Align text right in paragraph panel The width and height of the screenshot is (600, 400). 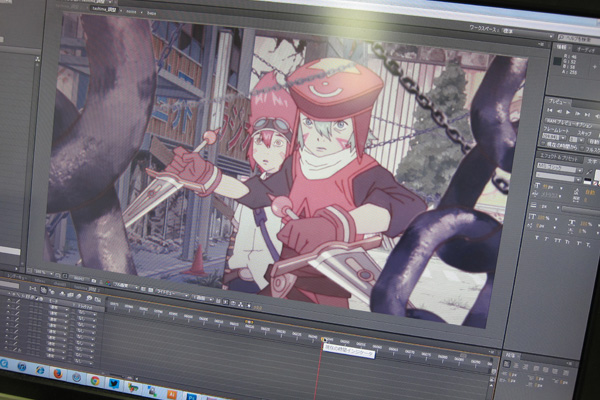[x=525, y=367]
